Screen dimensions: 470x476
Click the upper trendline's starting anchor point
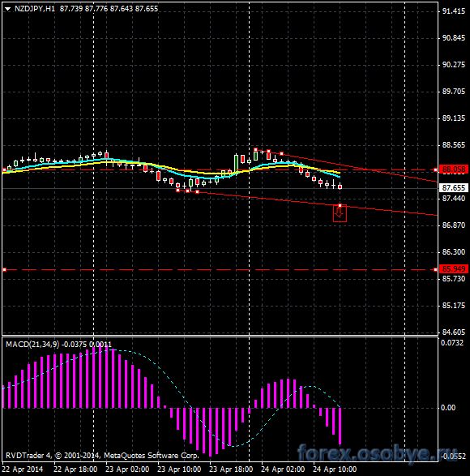click(x=256, y=150)
